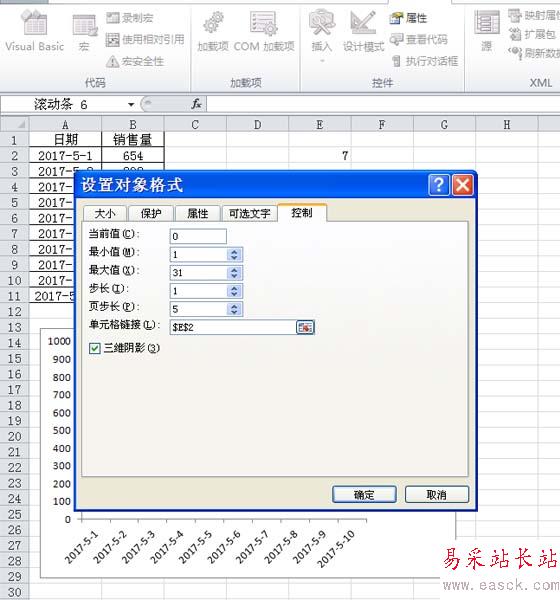Click View Code (查看代码)
This screenshot has width=560, height=600.
(x=418, y=39)
